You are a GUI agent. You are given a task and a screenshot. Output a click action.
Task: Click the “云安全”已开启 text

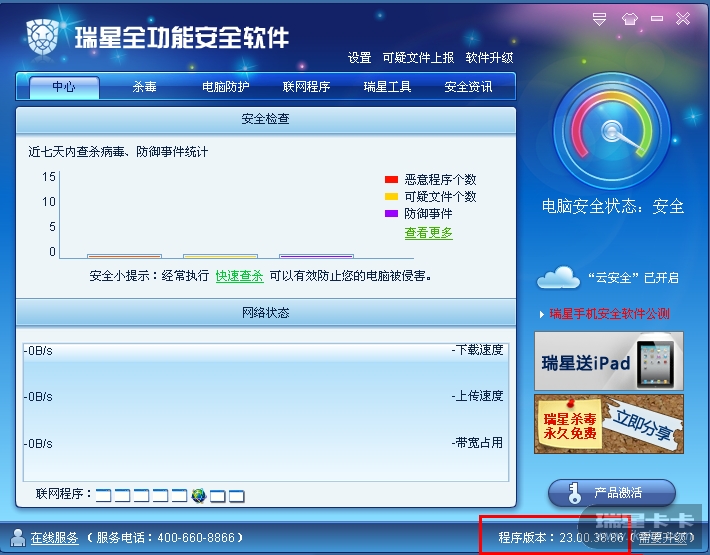pyautogui.click(x=633, y=278)
